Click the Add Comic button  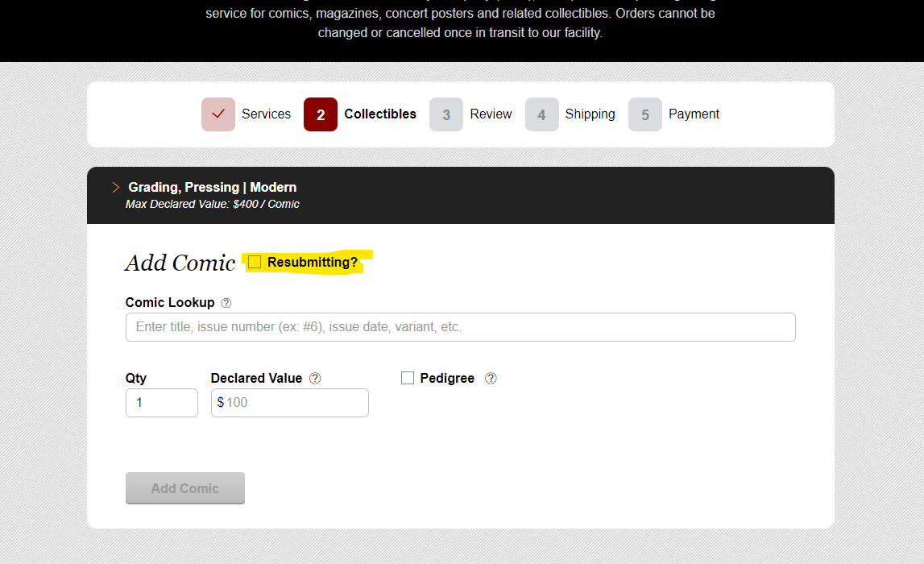coord(184,487)
